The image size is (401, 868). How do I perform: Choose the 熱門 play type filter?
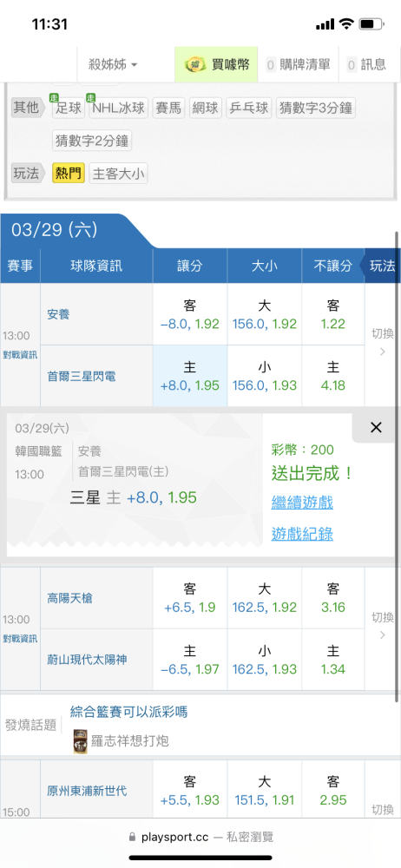tap(69, 174)
